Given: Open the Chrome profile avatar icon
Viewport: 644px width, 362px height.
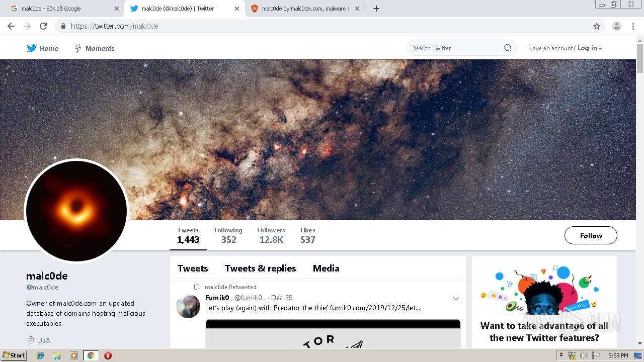Looking at the screenshot, I should pyautogui.click(x=616, y=26).
